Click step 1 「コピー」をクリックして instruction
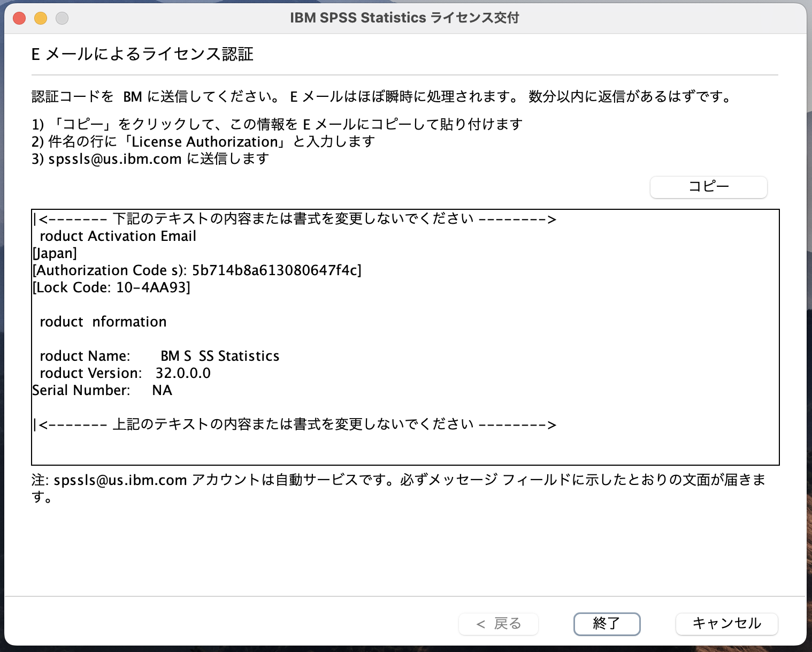This screenshot has width=812, height=652. [277, 124]
